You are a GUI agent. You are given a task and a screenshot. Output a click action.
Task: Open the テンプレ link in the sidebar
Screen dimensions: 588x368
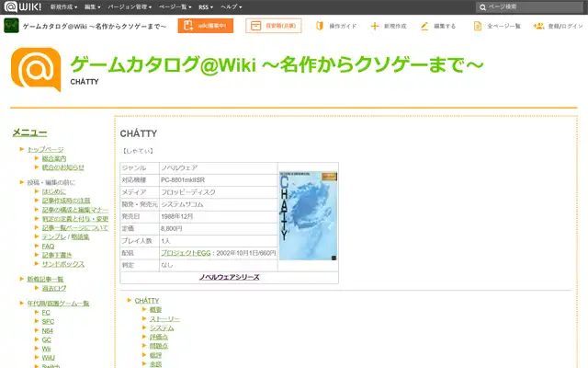(x=54, y=236)
